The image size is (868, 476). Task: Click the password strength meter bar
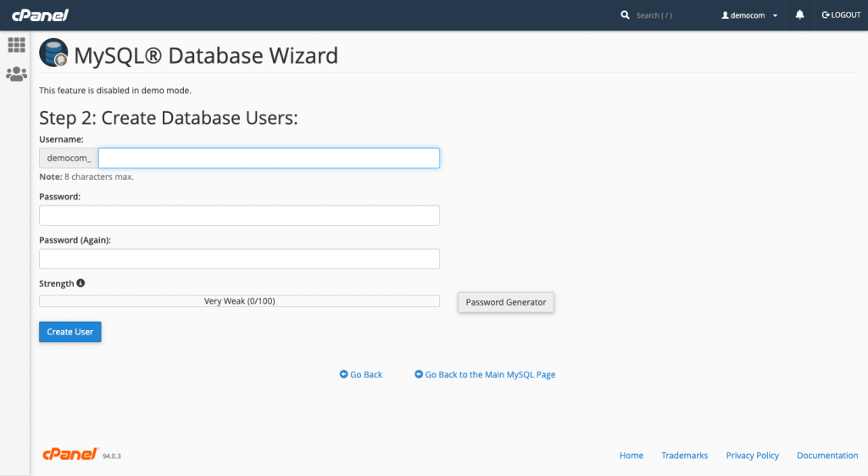click(239, 301)
